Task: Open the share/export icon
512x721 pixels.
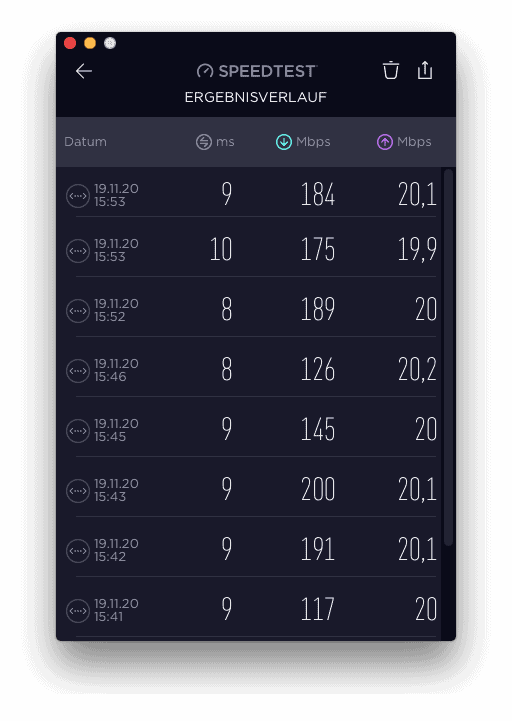Action: [425, 70]
